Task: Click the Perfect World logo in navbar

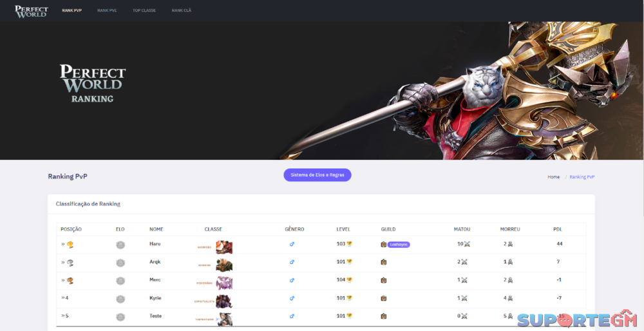Action: tap(31, 11)
